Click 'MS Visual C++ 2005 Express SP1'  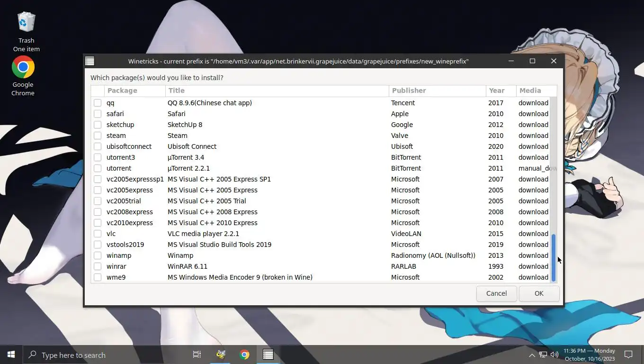(x=219, y=179)
